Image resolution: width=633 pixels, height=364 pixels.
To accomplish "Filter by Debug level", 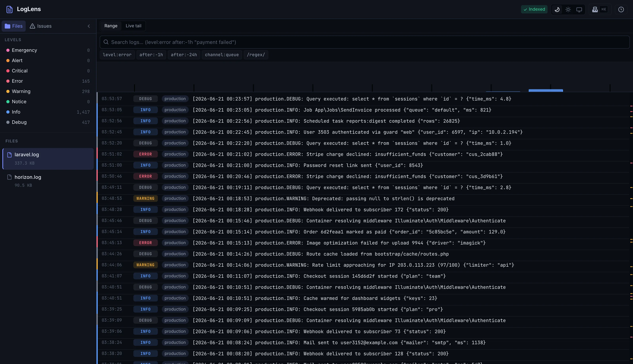I will 48,122.
